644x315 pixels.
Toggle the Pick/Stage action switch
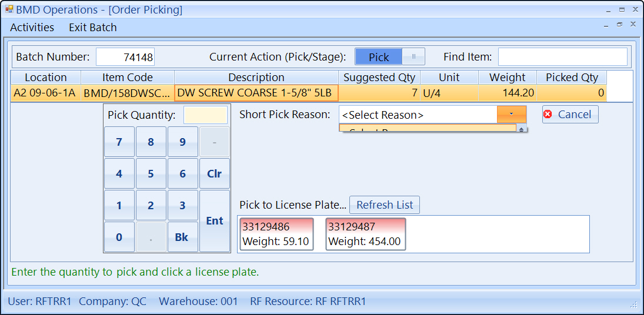(x=389, y=57)
